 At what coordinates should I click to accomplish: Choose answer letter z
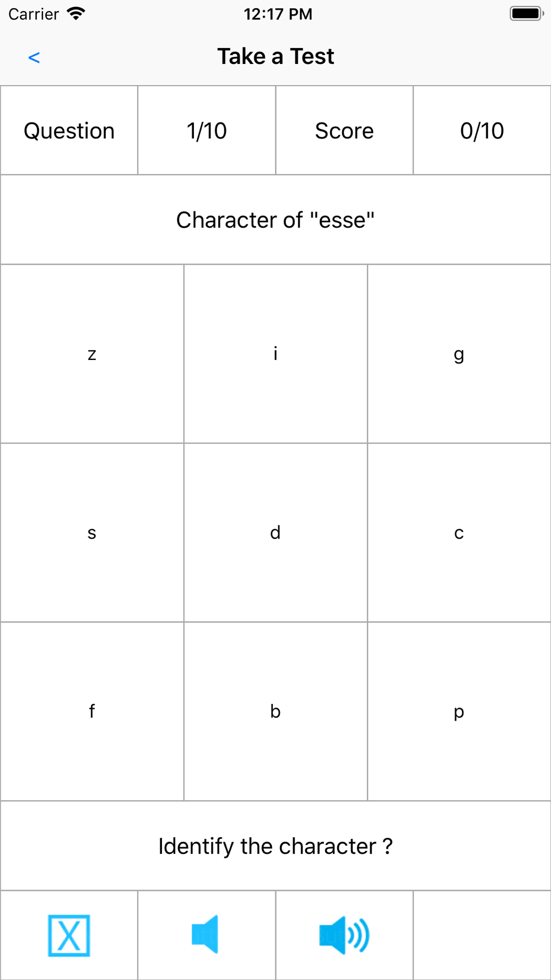tap(92, 354)
